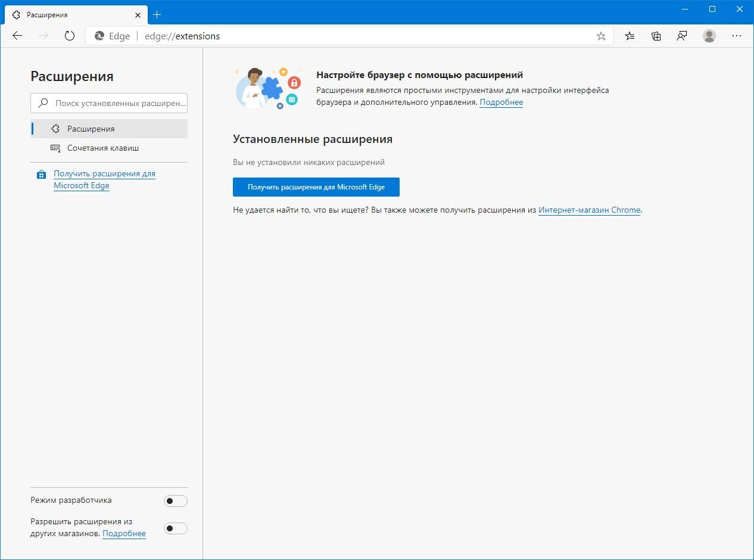Open the Favorites list icon
The image size is (754, 560).
pyautogui.click(x=630, y=36)
